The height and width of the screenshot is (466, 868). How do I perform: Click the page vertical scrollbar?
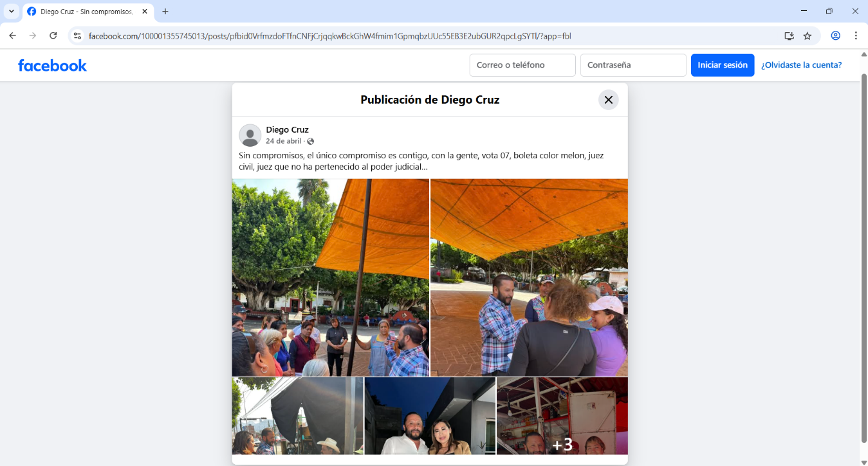863,257
